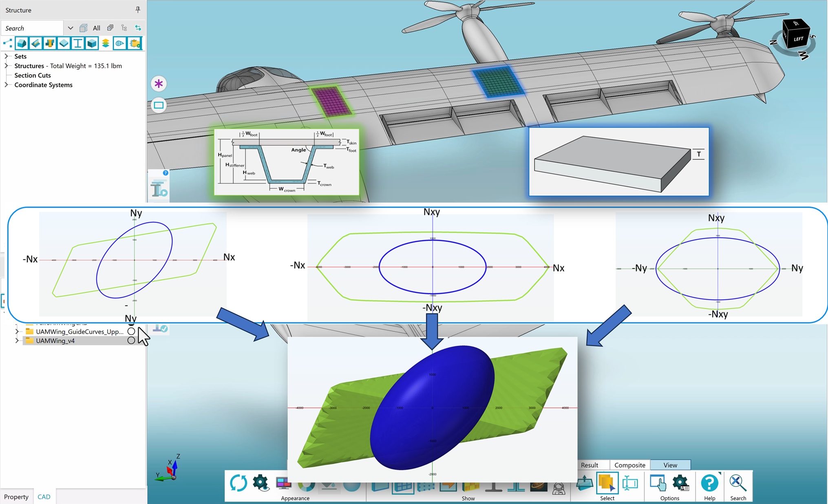Click the connected nodes branch icon

coord(7,43)
